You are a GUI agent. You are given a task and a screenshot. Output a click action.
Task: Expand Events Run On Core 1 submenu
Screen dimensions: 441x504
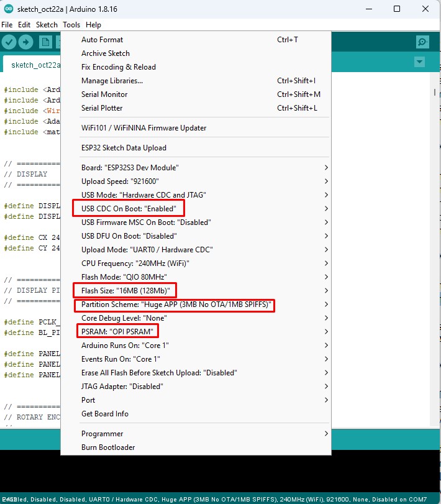[196, 359]
